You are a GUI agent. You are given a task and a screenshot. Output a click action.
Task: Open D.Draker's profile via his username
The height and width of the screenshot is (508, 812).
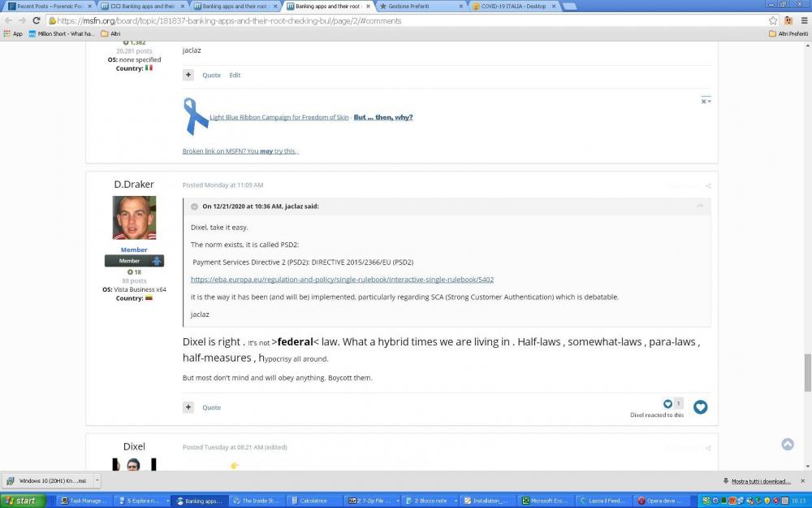(x=133, y=184)
